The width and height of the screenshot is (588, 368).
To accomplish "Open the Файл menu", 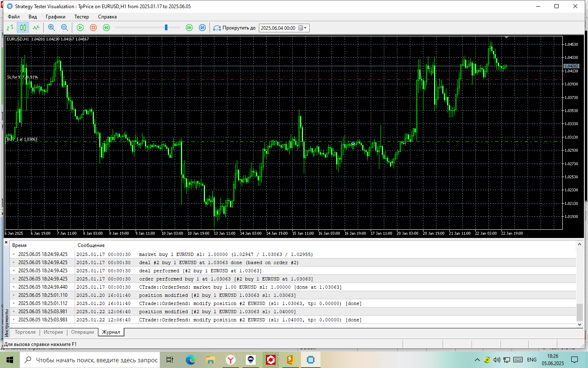I will click(13, 17).
